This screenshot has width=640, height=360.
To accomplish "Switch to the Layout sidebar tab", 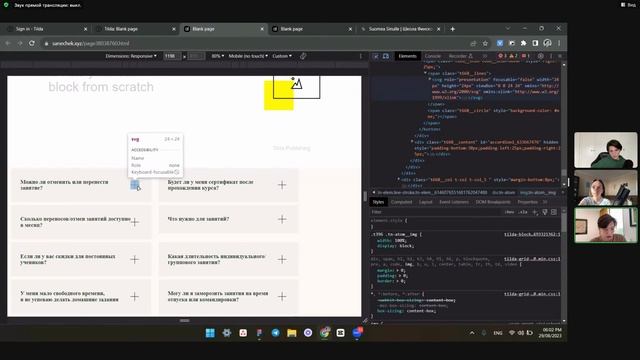I will [x=425, y=202].
